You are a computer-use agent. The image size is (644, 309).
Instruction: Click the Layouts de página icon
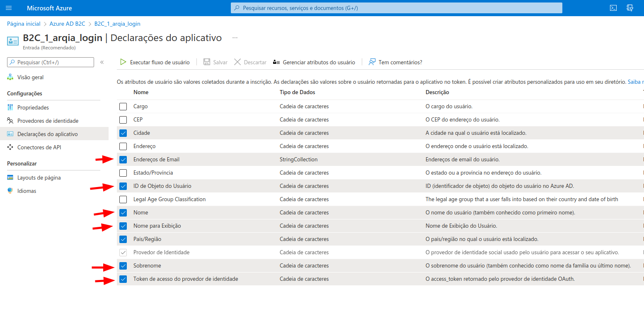(x=10, y=178)
